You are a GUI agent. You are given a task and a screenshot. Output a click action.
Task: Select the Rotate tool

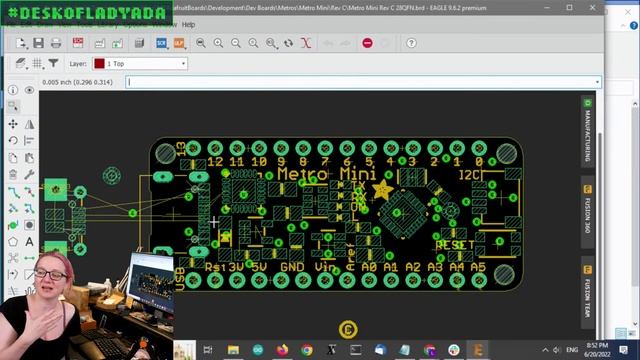click(x=13, y=141)
